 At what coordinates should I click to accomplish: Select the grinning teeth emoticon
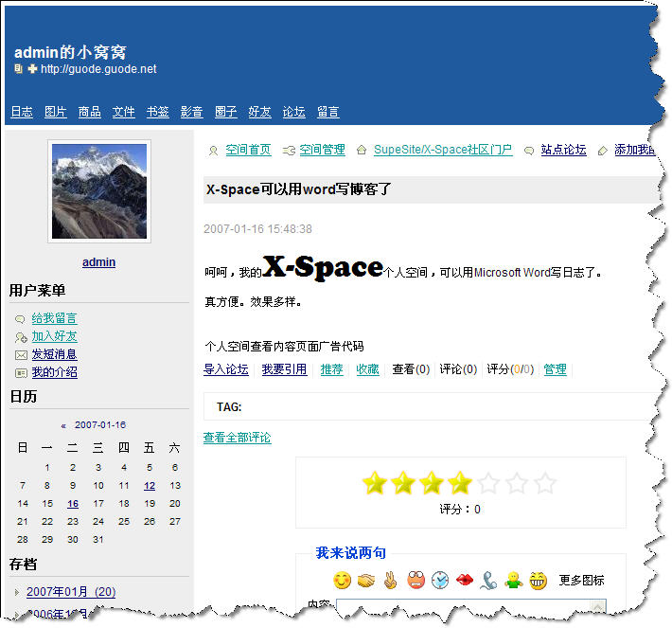pyautogui.click(x=538, y=581)
